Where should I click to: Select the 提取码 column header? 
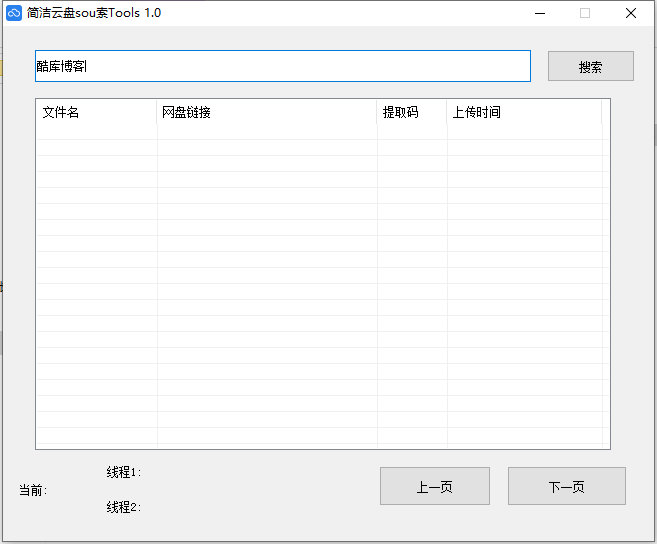(412, 112)
